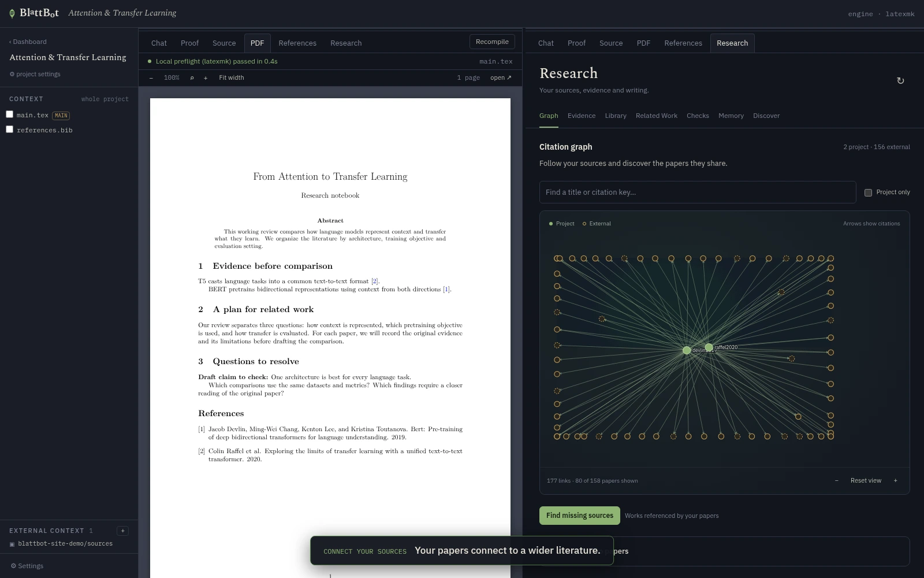Select right pane Research tab
Screen dimensions: 924x578
point(732,43)
